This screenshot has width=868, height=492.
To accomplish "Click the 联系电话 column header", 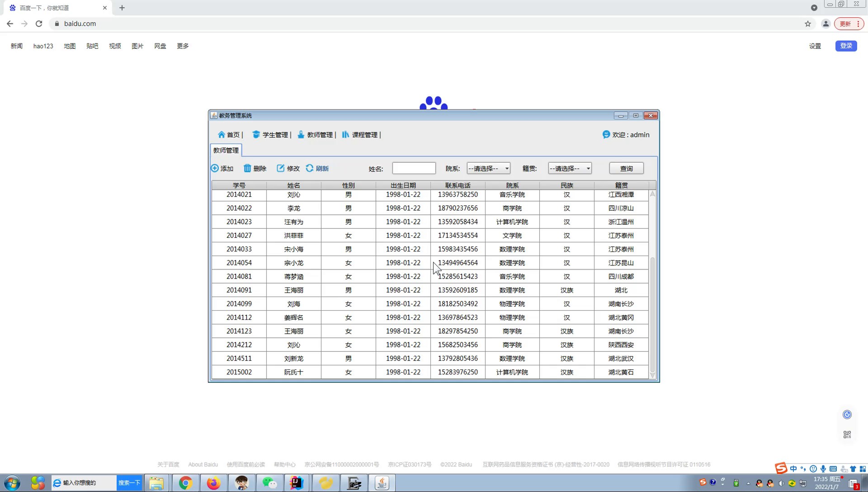I will 458,185.
